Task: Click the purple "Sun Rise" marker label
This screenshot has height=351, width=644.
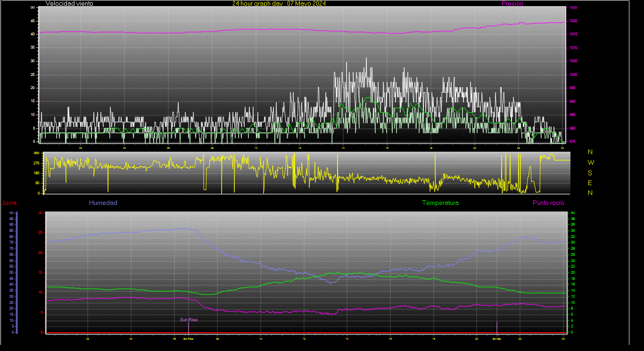Action: click(x=189, y=320)
